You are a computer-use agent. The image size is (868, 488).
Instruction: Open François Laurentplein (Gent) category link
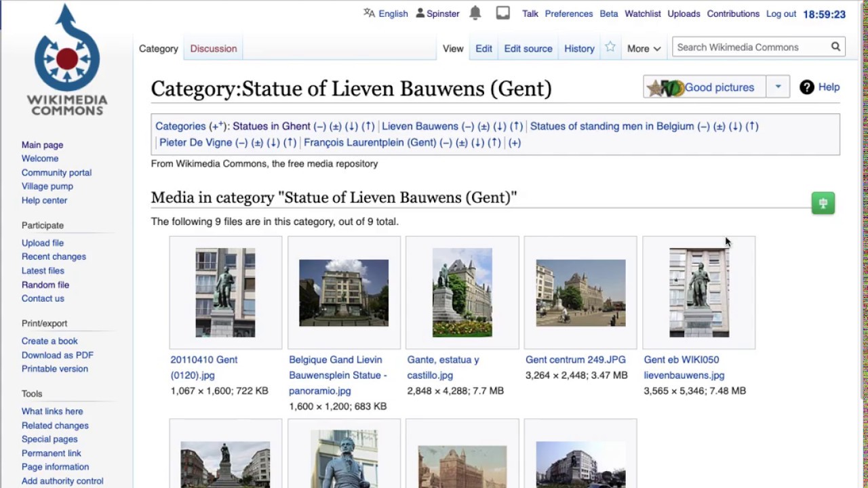[370, 142]
